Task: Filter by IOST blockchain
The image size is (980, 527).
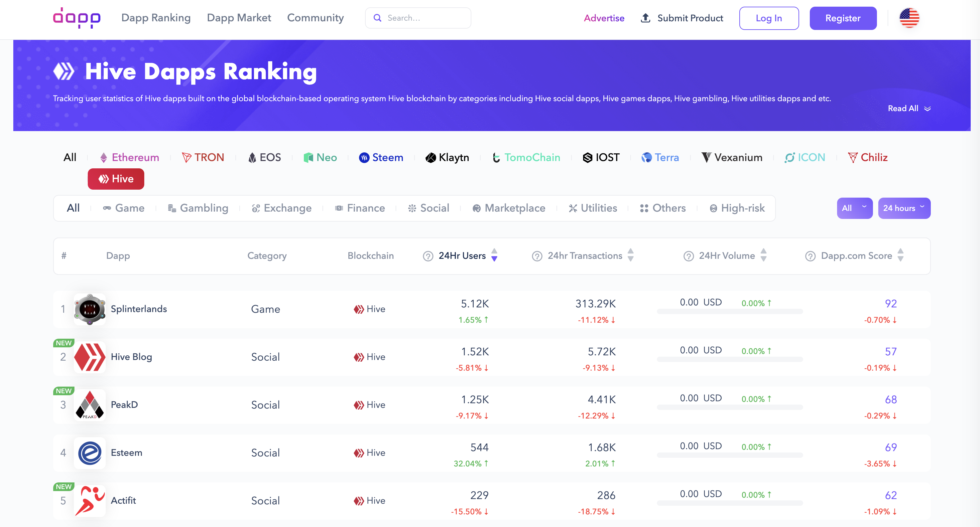Action: (601, 158)
